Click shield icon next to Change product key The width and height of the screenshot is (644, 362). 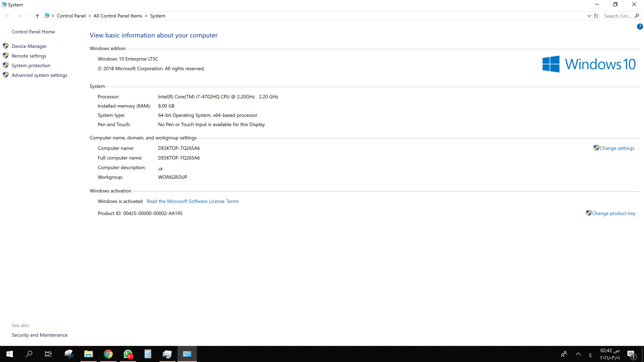click(588, 213)
